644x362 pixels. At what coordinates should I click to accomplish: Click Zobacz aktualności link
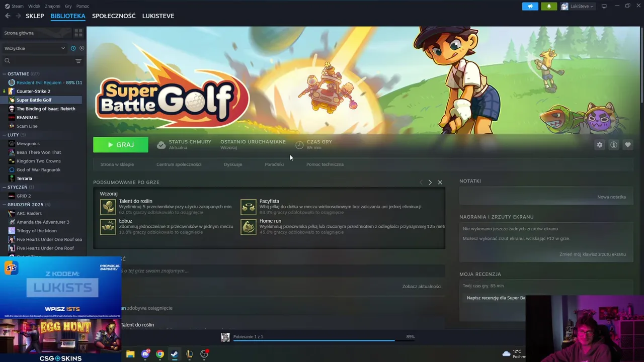pos(422,286)
